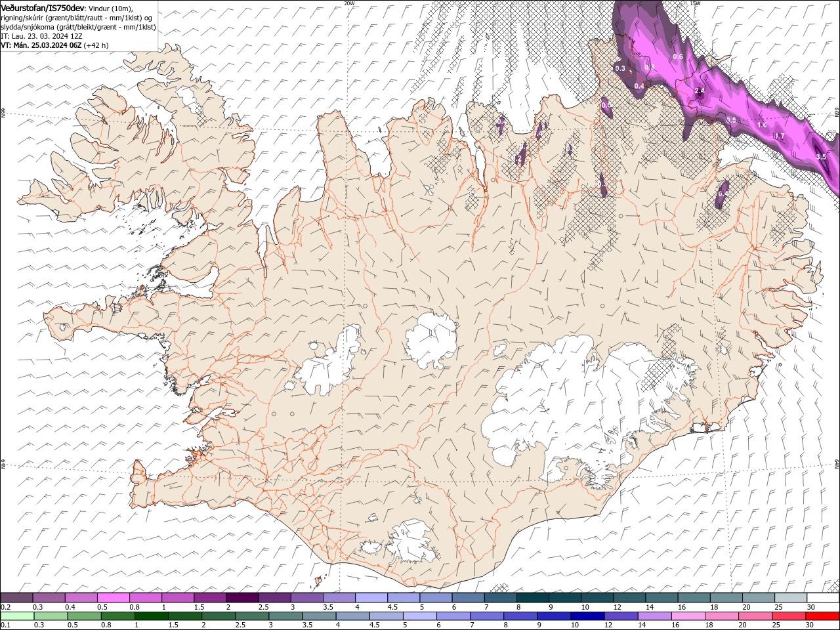Viewport: 840px width, 630px height.
Task: Click the 3.5 precipitation value near the right edge
Action: coord(821,157)
